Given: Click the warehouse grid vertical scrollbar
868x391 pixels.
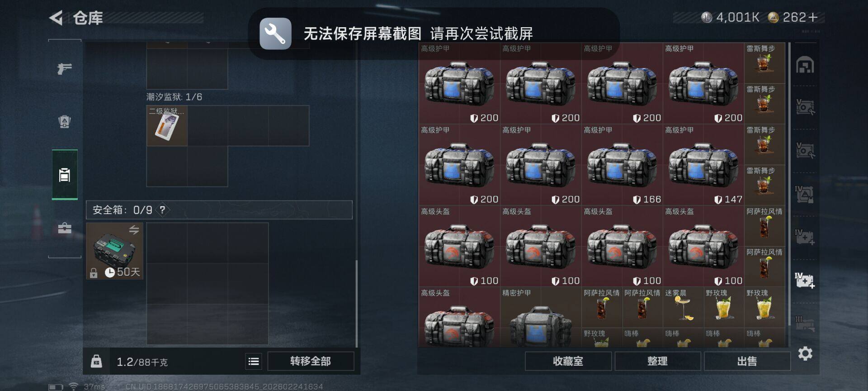Looking at the screenshot, I should point(790,181).
